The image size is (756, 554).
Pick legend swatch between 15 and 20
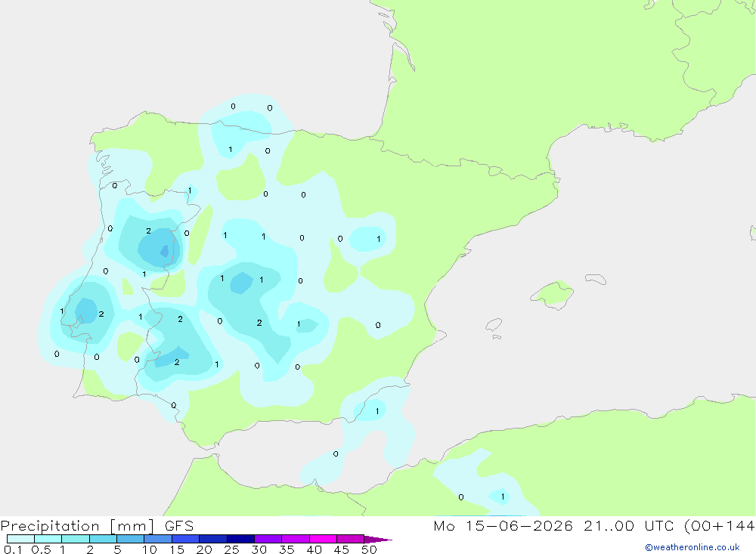(x=186, y=539)
